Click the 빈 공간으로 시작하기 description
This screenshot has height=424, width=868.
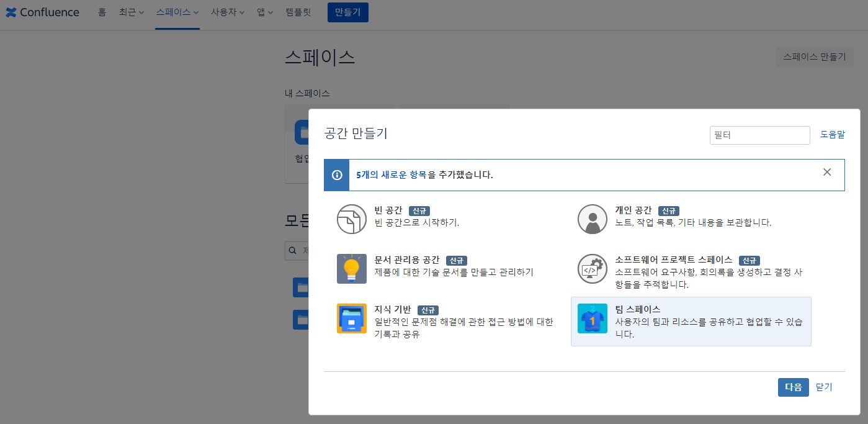click(417, 222)
